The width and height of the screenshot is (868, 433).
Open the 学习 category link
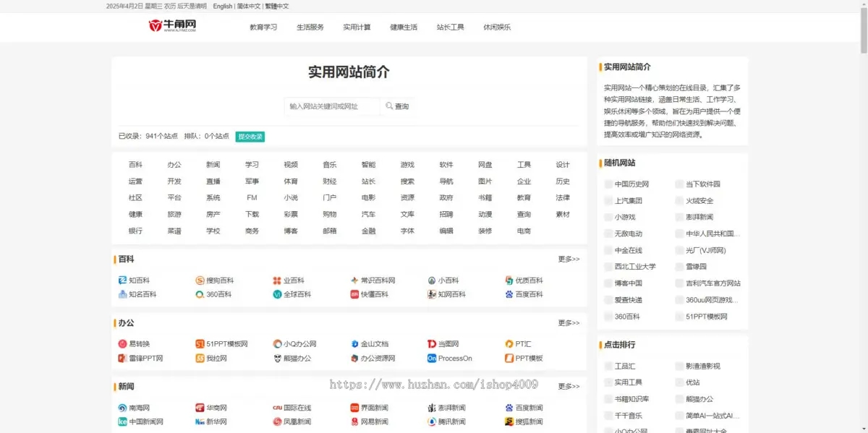pyautogui.click(x=252, y=165)
